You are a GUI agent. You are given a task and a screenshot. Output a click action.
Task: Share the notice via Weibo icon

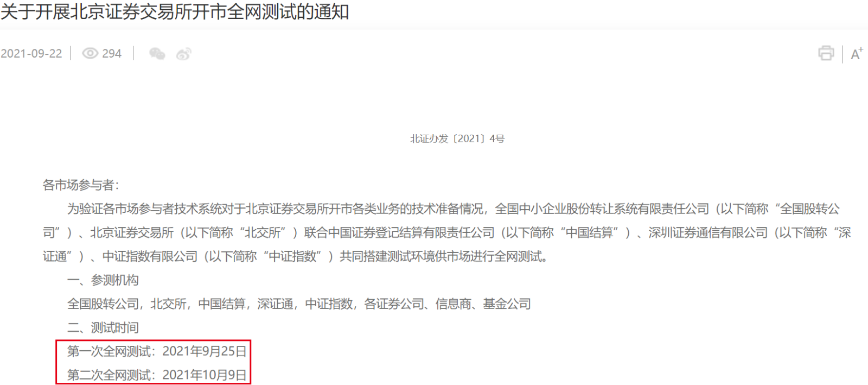click(184, 54)
